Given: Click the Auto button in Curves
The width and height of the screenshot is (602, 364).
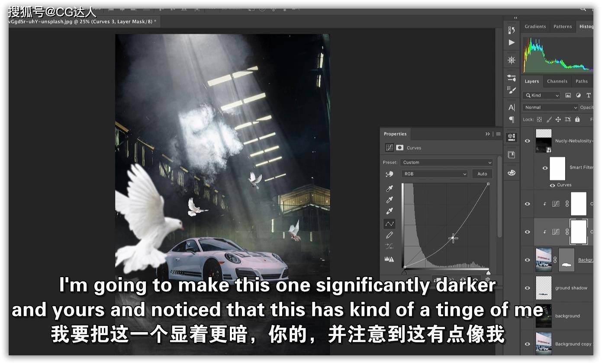Looking at the screenshot, I should [x=482, y=174].
